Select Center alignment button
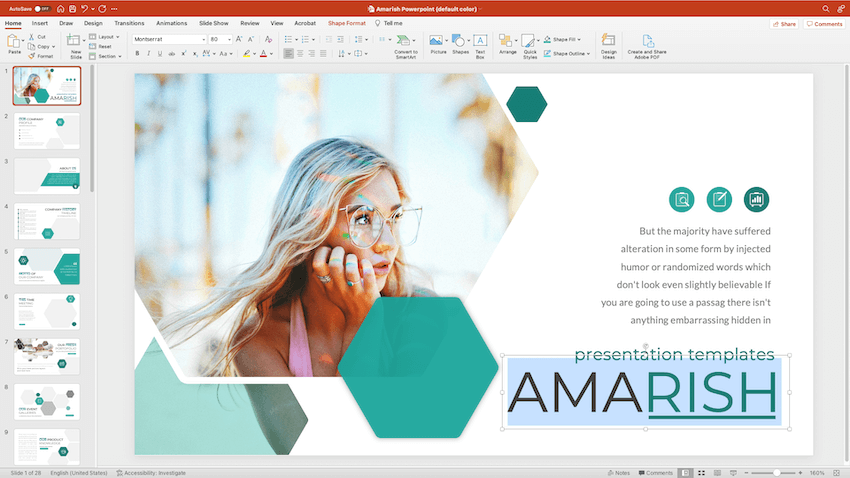Viewport: 850px width, 478px height. point(300,54)
